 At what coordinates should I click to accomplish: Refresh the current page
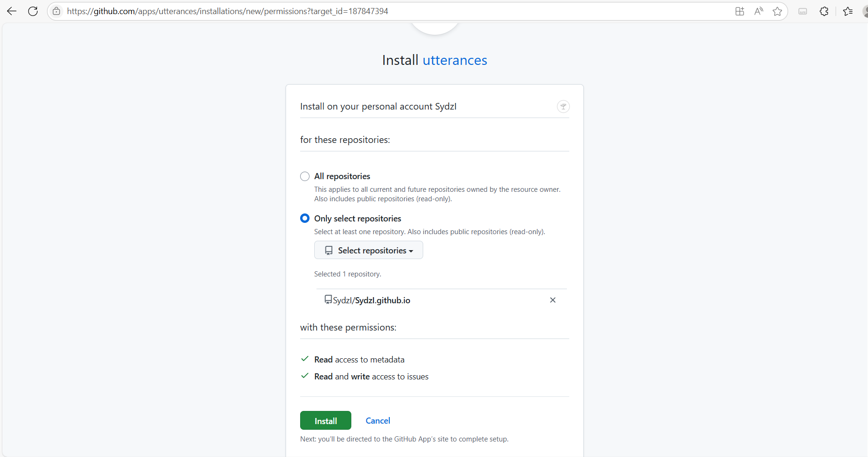click(32, 11)
